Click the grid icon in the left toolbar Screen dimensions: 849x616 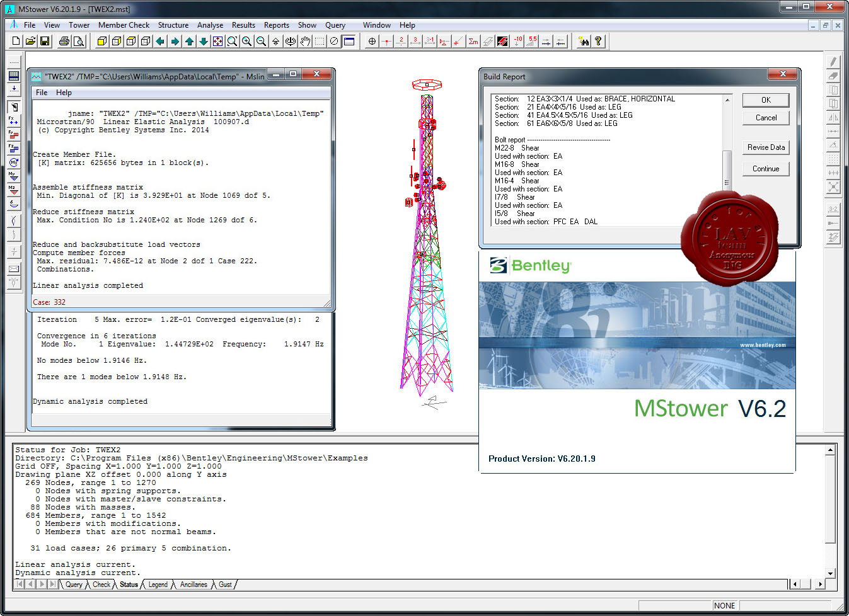click(14, 76)
